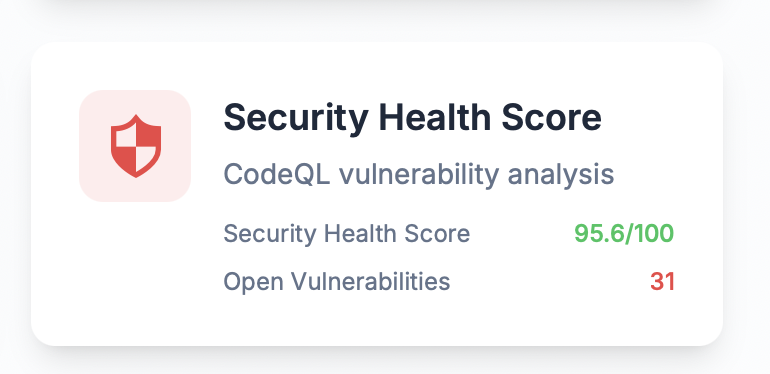Select the word Open in the bottom row
770x374 pixels.
[x=253, y=283]
